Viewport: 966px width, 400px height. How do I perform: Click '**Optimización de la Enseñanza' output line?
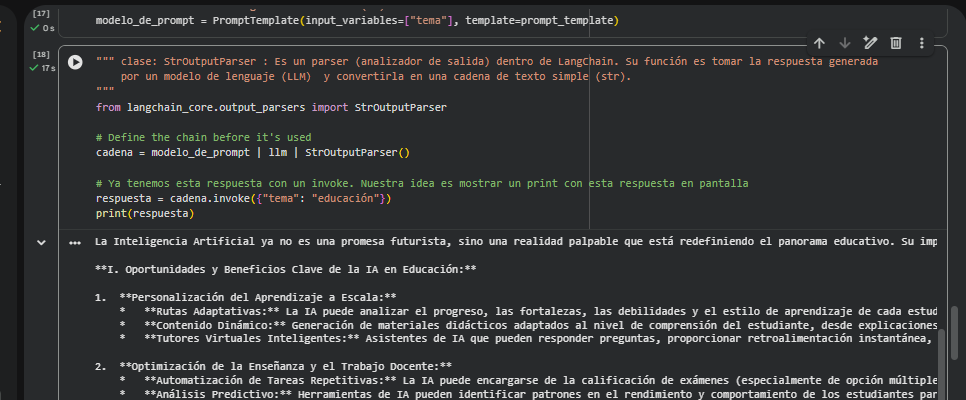click(x=274, y=366)
